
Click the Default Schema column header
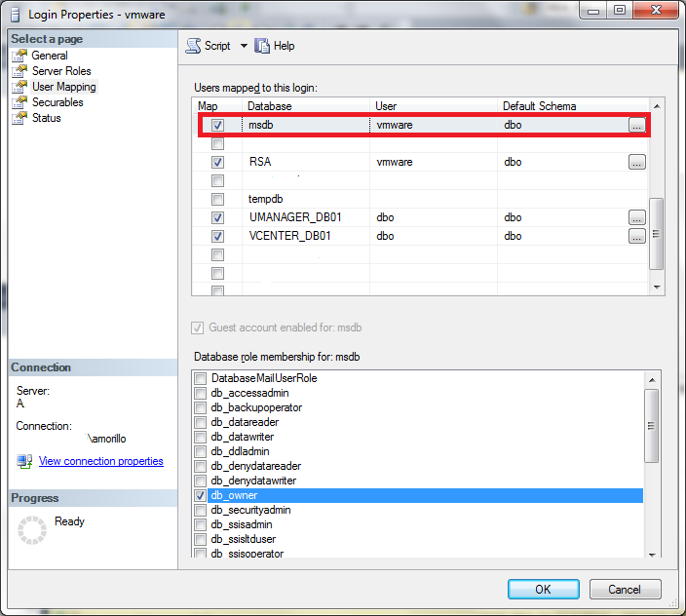[x=573, y=106]
